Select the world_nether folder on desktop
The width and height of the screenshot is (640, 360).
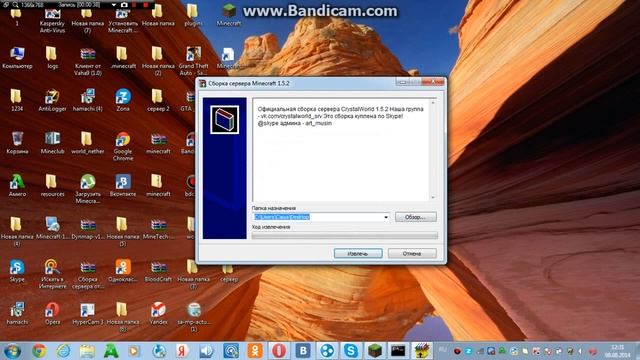(x=87, y=143)
